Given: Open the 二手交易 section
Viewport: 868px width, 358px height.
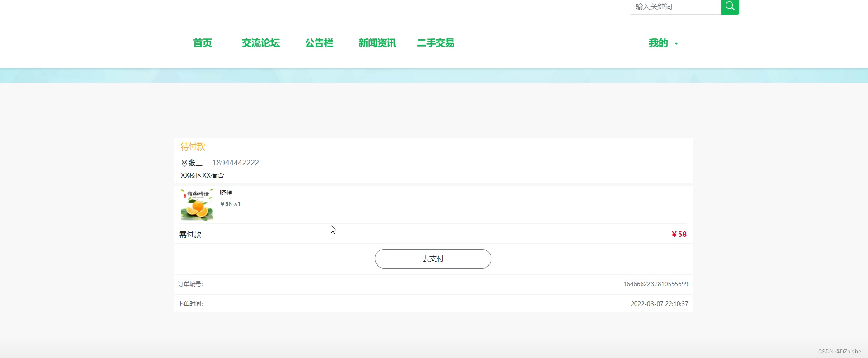Looking at the screenshot, I should 435,43.
